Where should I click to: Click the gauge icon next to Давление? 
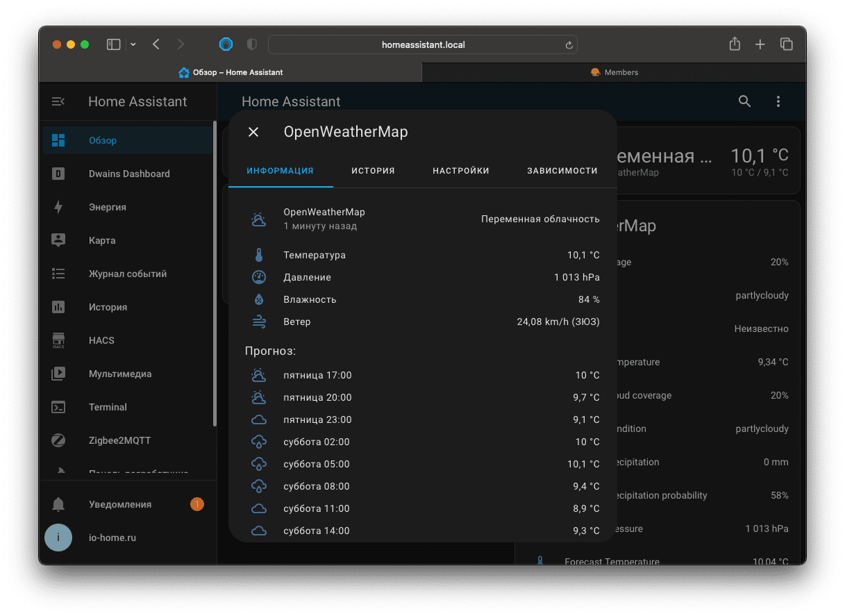[x=258, y=277]
